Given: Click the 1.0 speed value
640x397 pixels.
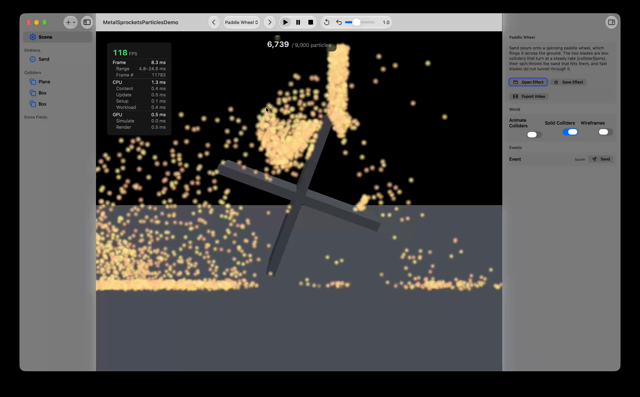Looking at the screenshot, I should tap(386, 22).
